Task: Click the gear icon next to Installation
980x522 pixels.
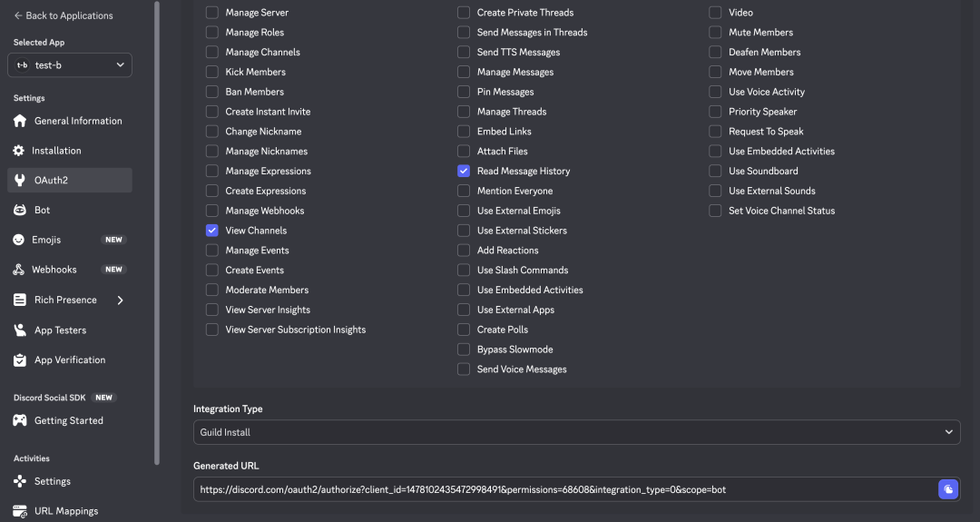Action: [x=19, y=151]
